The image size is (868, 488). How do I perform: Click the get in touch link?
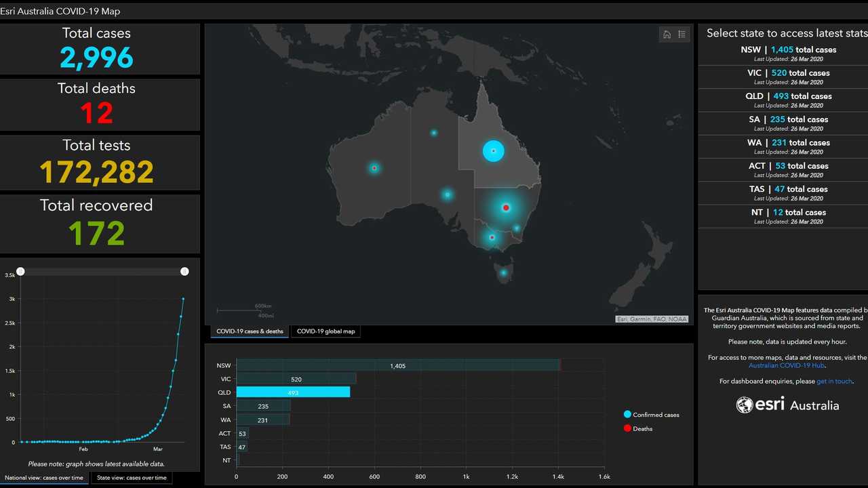coord(834,381)
